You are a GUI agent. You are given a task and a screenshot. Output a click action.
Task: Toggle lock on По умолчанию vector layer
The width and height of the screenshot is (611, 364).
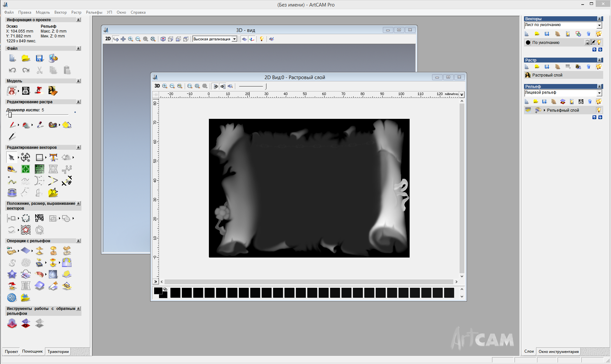(x=587, y=42)
